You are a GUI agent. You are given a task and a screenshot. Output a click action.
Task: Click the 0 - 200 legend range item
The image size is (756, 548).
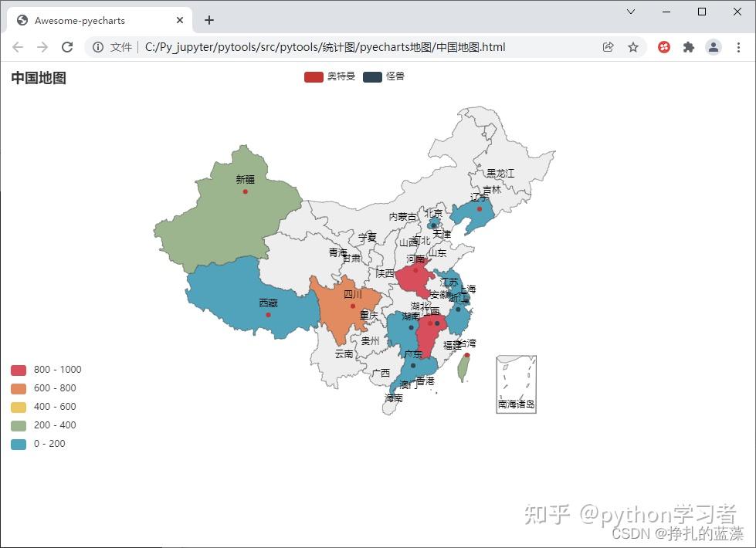tap(38, 444)
